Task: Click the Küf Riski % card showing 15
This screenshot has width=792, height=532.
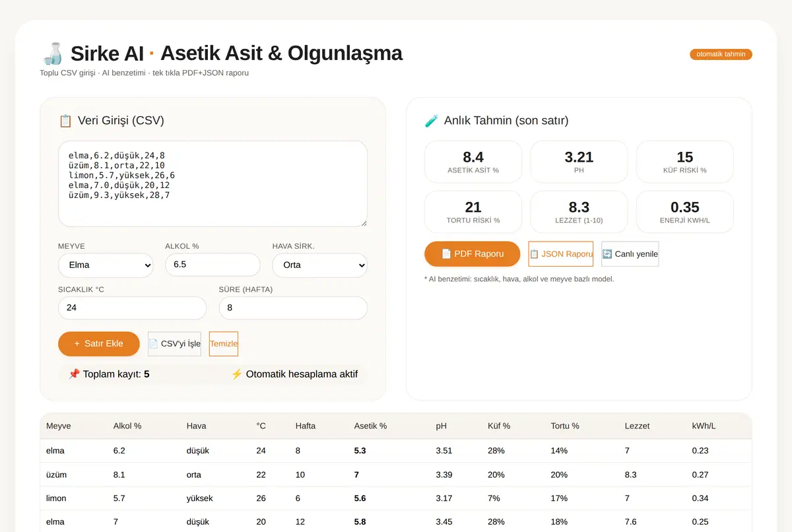Action: (x=685, y=162)
